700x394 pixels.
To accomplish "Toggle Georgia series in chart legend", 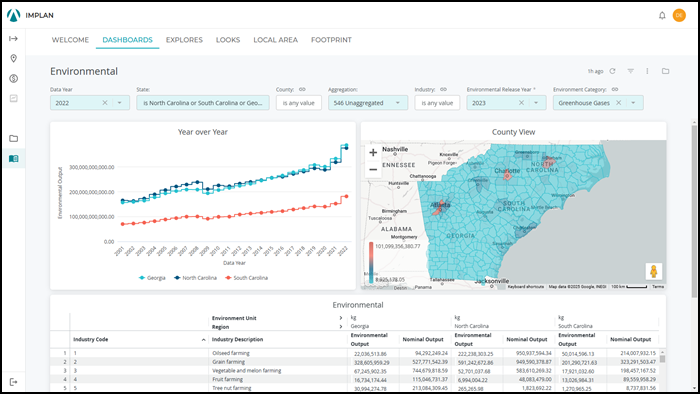I will (152, 278).
